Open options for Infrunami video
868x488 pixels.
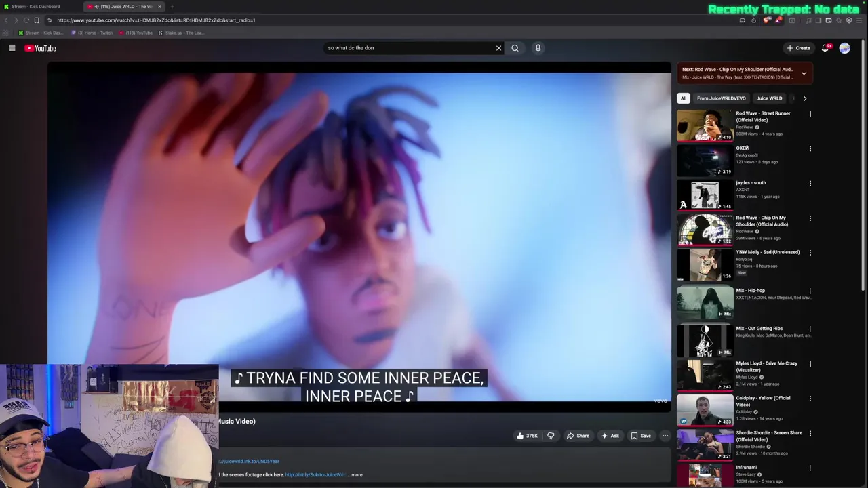[810, 468]
